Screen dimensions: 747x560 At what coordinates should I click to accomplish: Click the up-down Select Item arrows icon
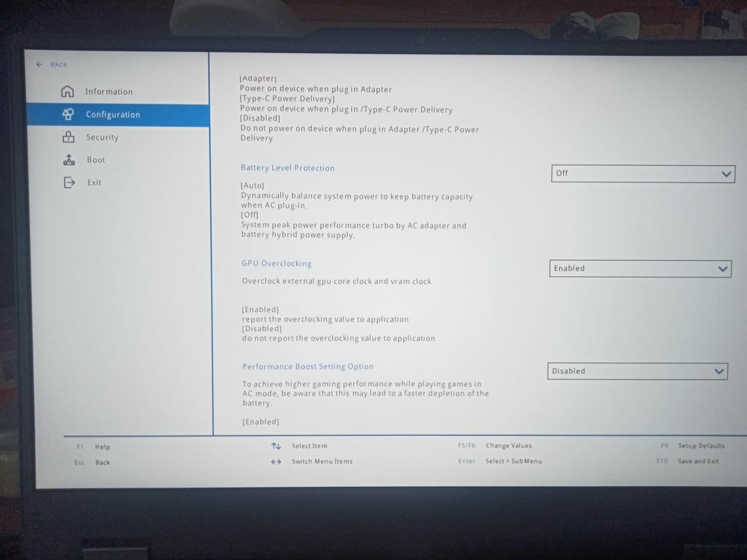276,446
